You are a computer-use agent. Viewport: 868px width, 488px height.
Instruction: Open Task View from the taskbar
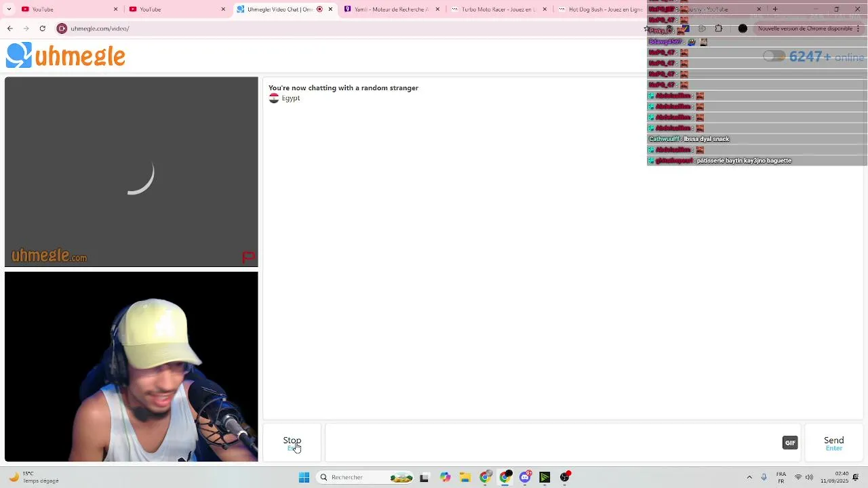click(x=424, y=477)
